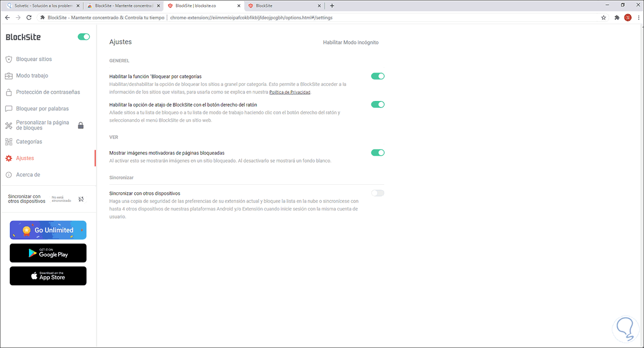Close the BlockSite | blocksite.co tab
The image size is (644, 348).
point(239,5)
